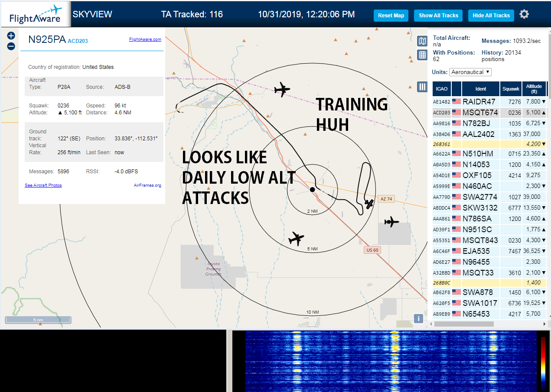Select the 268B0C highlighted row
Screen dimensions: 551x392
pos(489,282)
